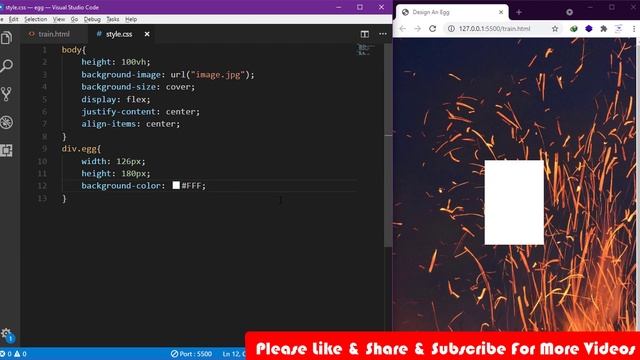This screenshot has height=360, width=640.
Task: Click the Port : 5500 status item
Action: pyautogui.click(x=191, y=354)
